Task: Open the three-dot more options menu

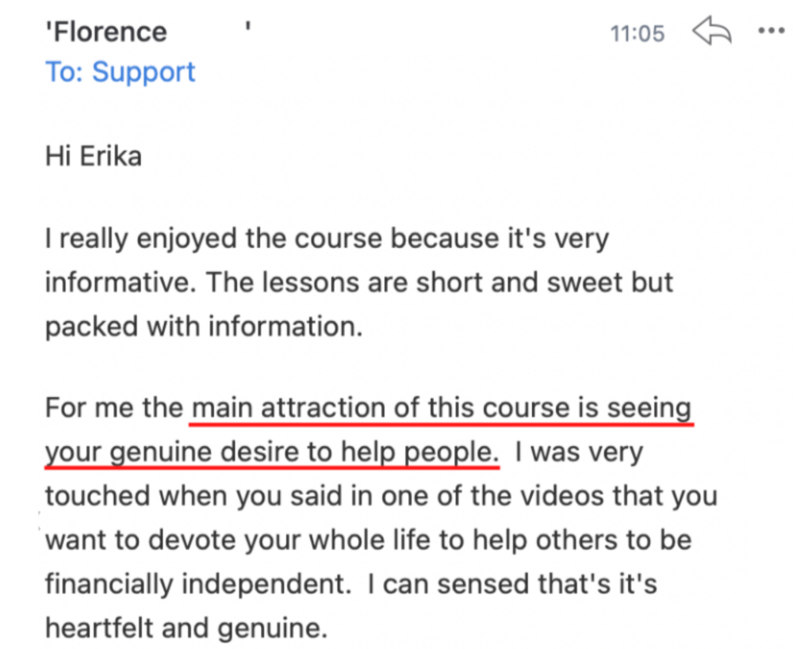Action: click(x=771, y=32)
